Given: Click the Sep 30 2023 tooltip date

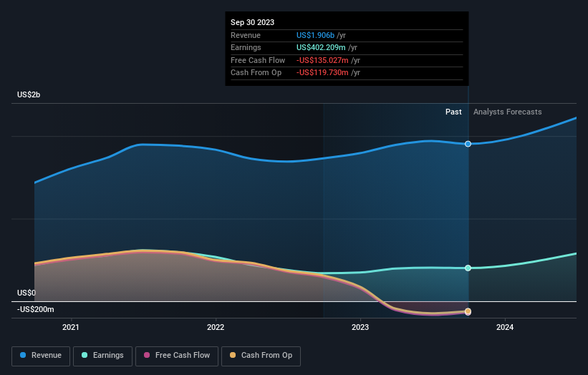Looking at the screenshot, I should (x=252, y=22).
